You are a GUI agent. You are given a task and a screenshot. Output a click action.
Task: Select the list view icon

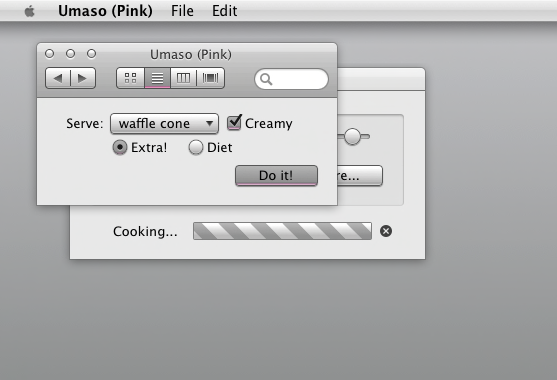(x=157, y=78)
